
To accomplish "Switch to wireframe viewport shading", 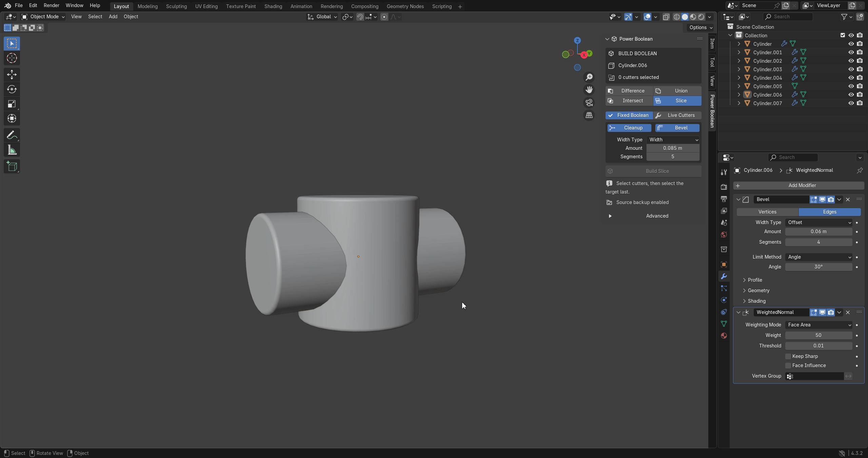I will (x=677, y=17).
